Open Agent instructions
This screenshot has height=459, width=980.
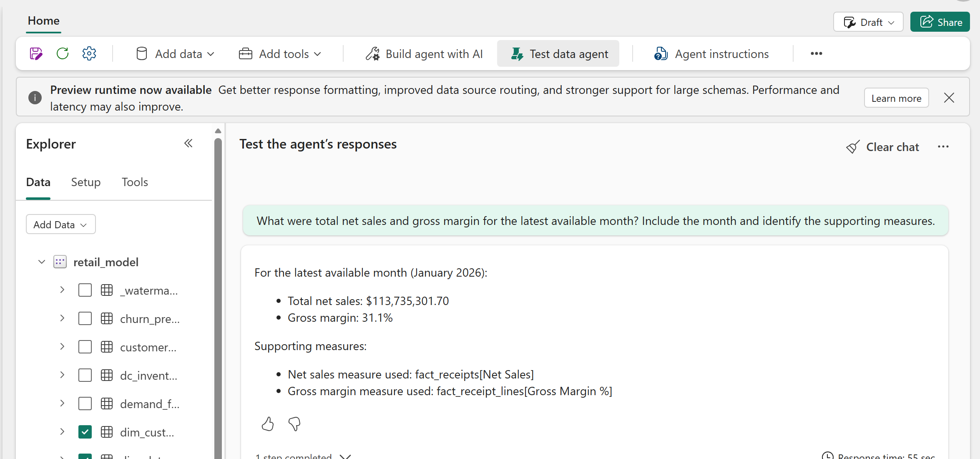coord(711,54)
